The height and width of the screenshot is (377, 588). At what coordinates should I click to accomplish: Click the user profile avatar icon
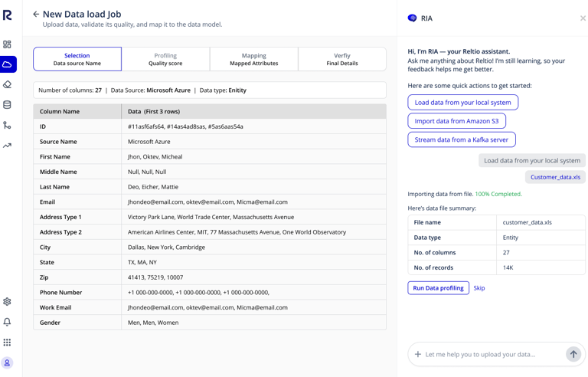8,363
